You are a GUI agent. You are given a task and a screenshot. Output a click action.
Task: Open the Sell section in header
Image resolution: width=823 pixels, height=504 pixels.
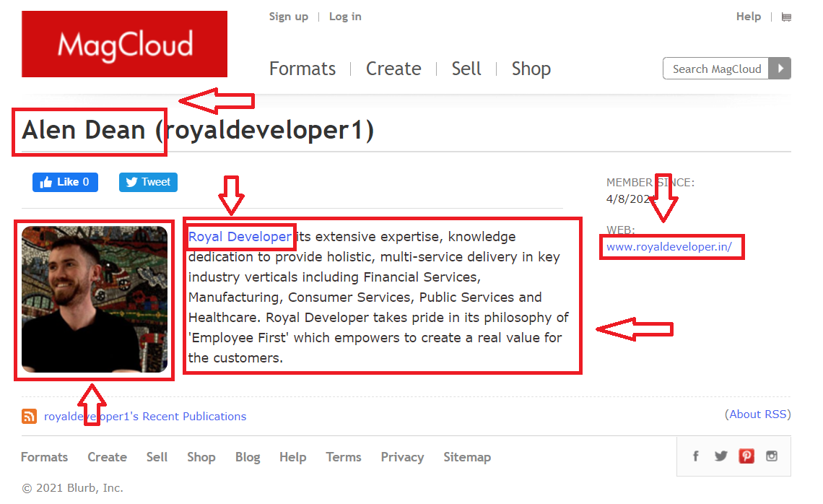tap(466, 69)
